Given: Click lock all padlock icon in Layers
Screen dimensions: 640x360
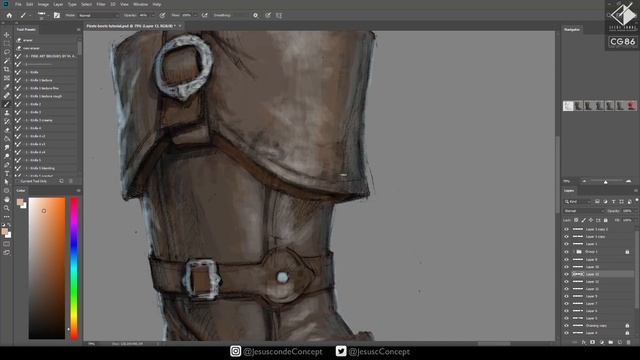Looking at the screenshot, I should click(605, 220).
